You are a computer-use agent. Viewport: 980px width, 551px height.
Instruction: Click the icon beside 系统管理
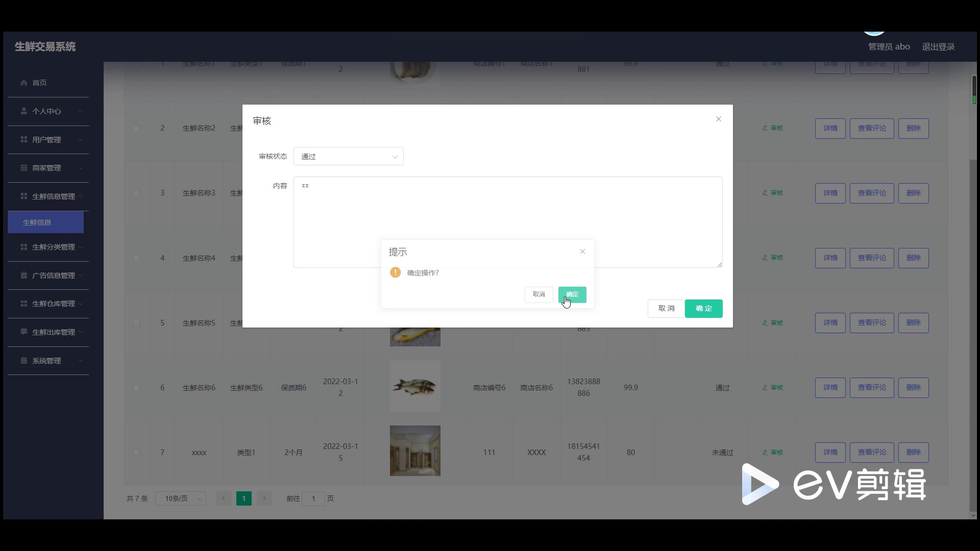(x=23, y=360)
